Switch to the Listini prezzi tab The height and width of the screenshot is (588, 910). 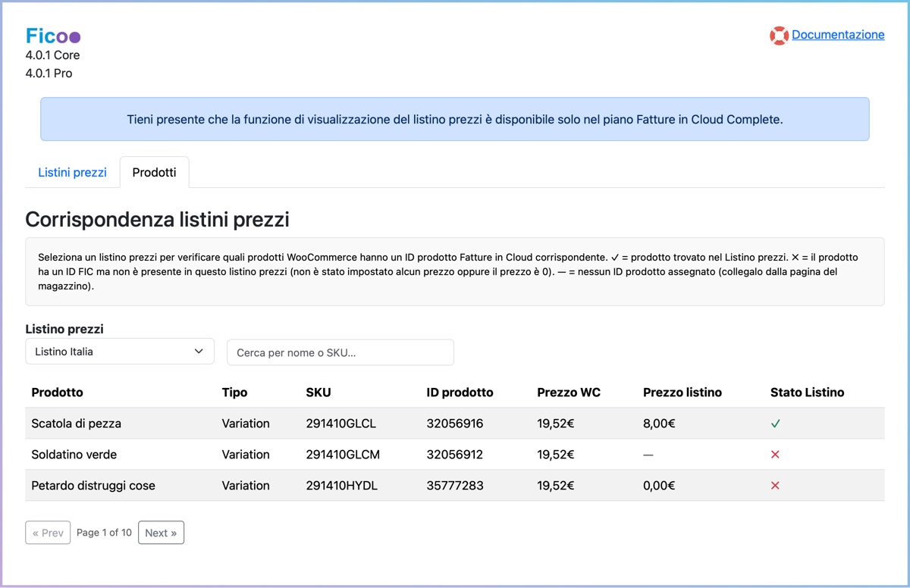(x=72, y=172)
